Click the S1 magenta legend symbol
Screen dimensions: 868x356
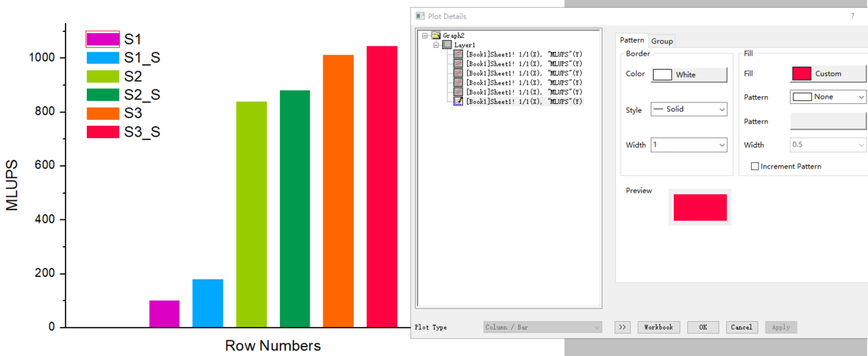[x=103, y=39]
